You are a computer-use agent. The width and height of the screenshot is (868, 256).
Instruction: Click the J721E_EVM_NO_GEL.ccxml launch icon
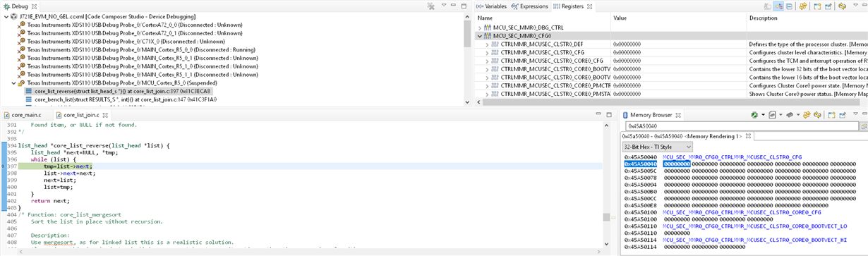[13, 16]
